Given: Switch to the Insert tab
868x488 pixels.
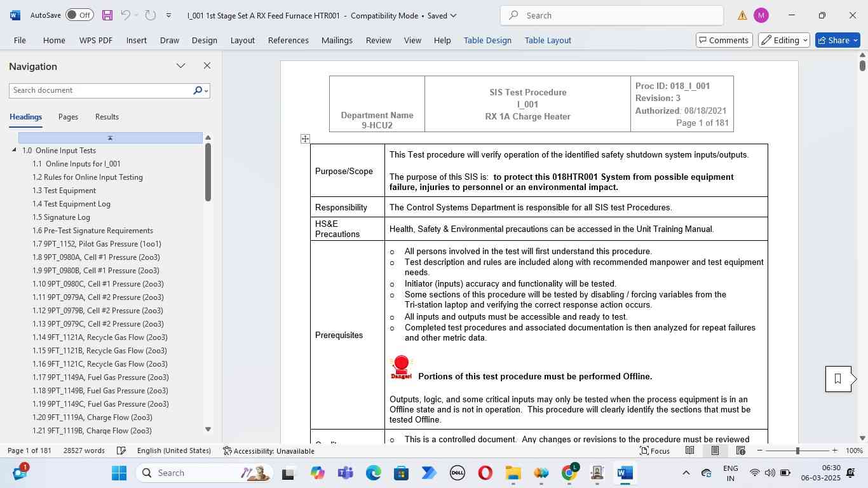Looking at the screenshot, I should pyautogui.click(x=137, y=40).
